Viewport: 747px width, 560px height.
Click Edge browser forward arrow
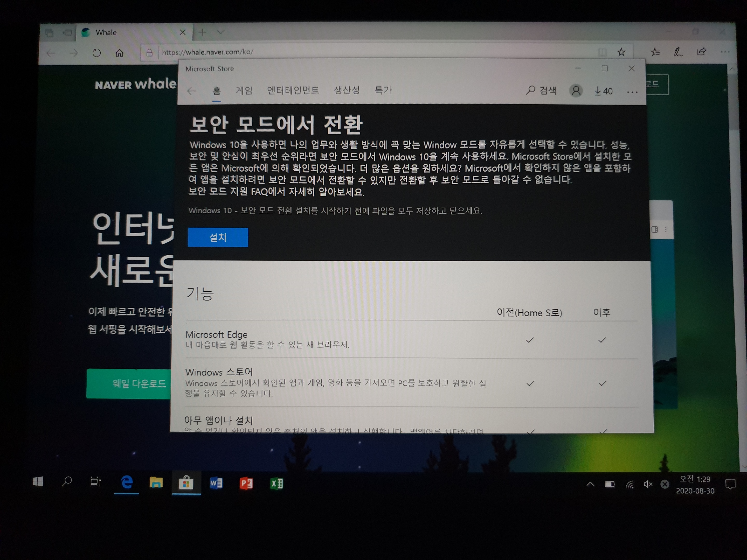(x=73, y=53)
